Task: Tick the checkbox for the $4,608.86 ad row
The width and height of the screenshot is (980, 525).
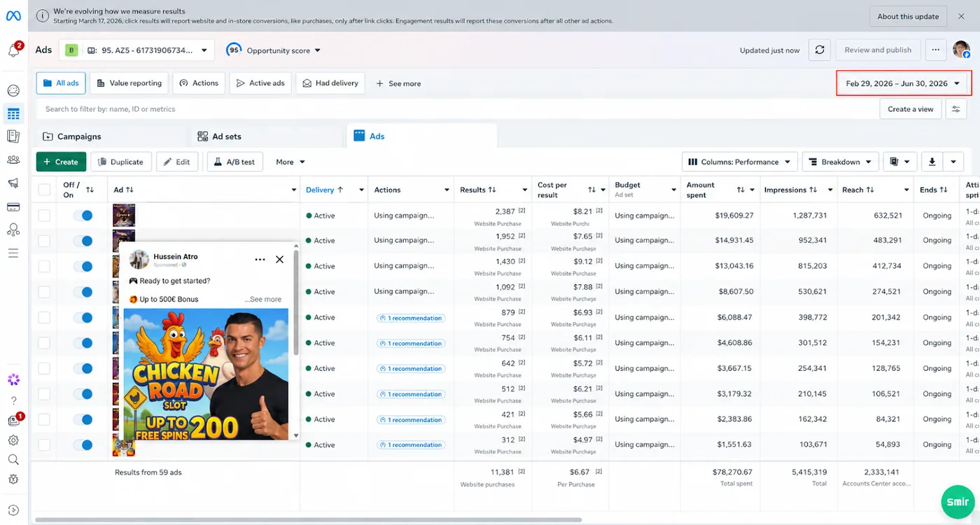Action: point(44,343)
